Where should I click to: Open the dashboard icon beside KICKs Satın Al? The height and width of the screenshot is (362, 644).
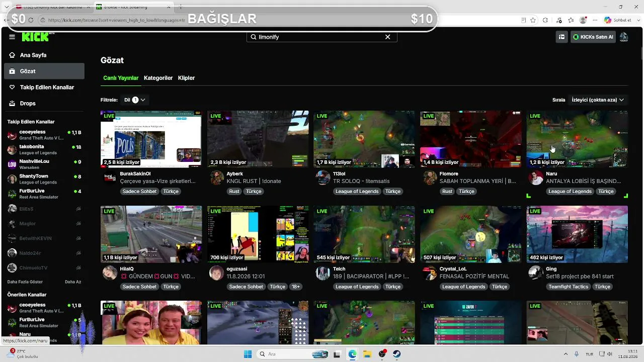click(x=561, y=37)
